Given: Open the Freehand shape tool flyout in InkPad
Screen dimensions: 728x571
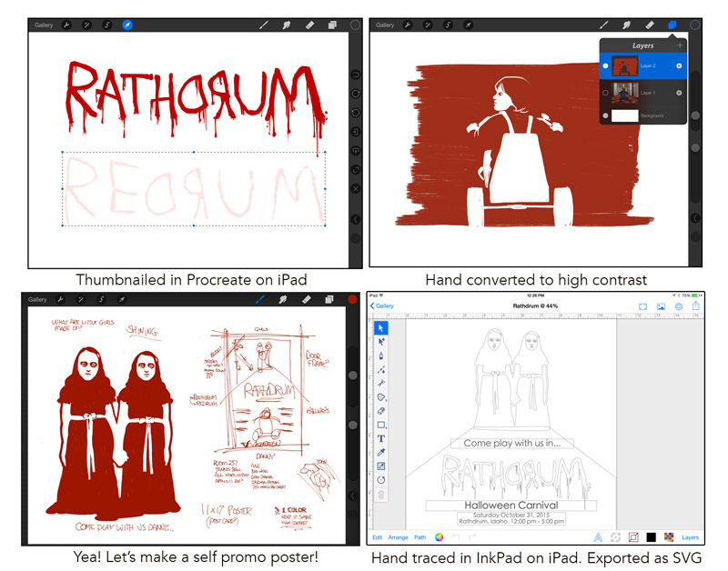Looking at the screenshot, I should [381, 397].
